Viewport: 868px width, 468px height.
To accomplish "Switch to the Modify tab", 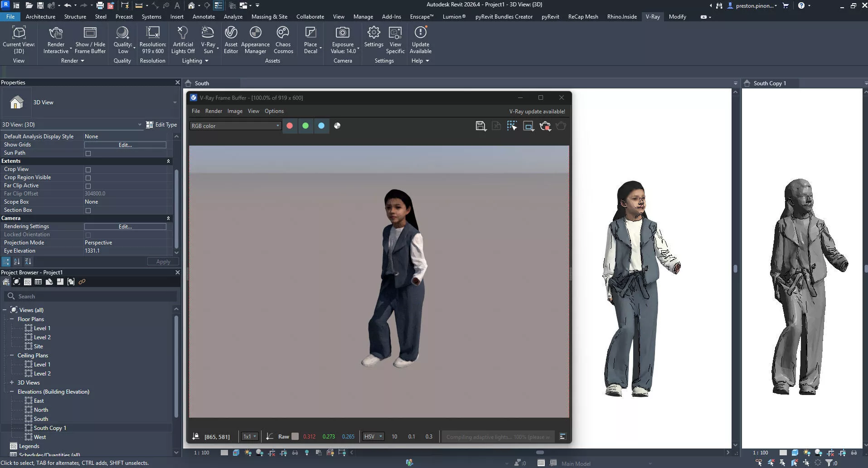I will tap(677, 17).
